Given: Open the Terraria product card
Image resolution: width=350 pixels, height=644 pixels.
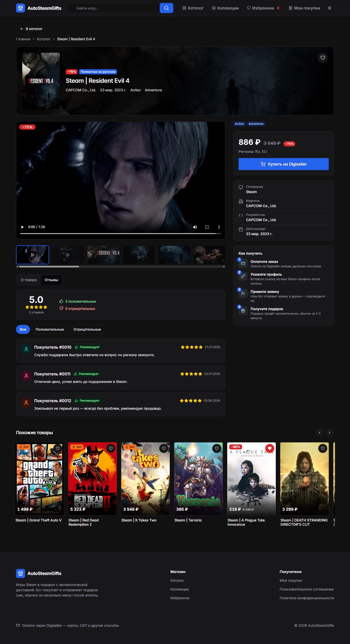Looking at the screenshot, I should click(x=198, y=483).
